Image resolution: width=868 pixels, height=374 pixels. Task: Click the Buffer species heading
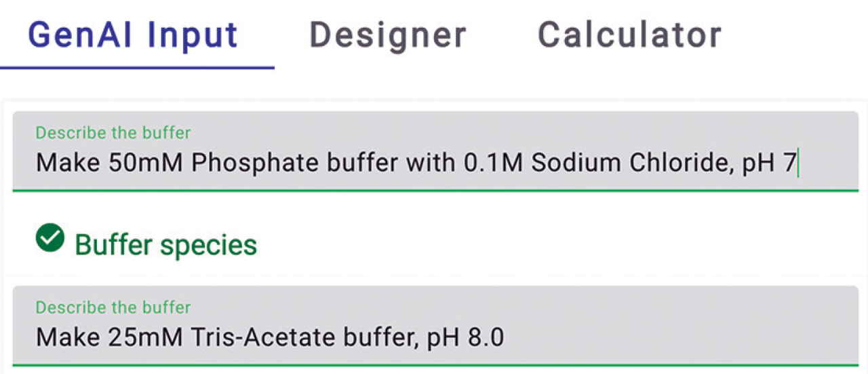[165, 244]
